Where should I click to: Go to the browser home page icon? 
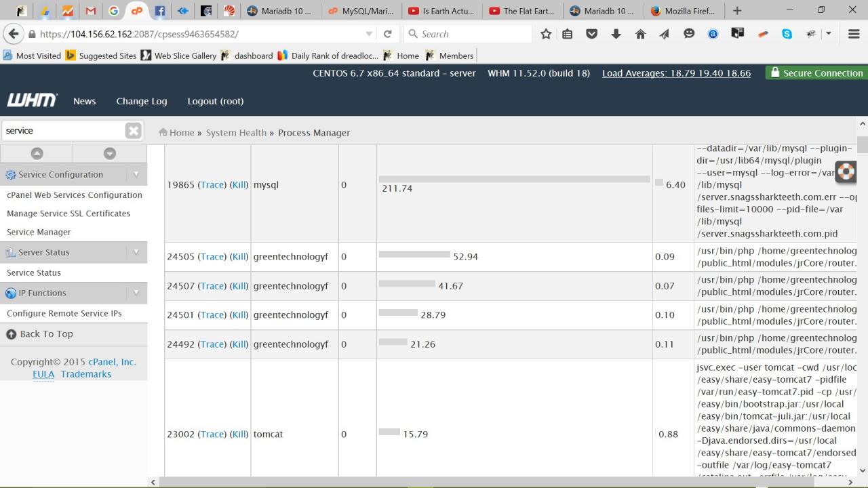tap(640, 34)
